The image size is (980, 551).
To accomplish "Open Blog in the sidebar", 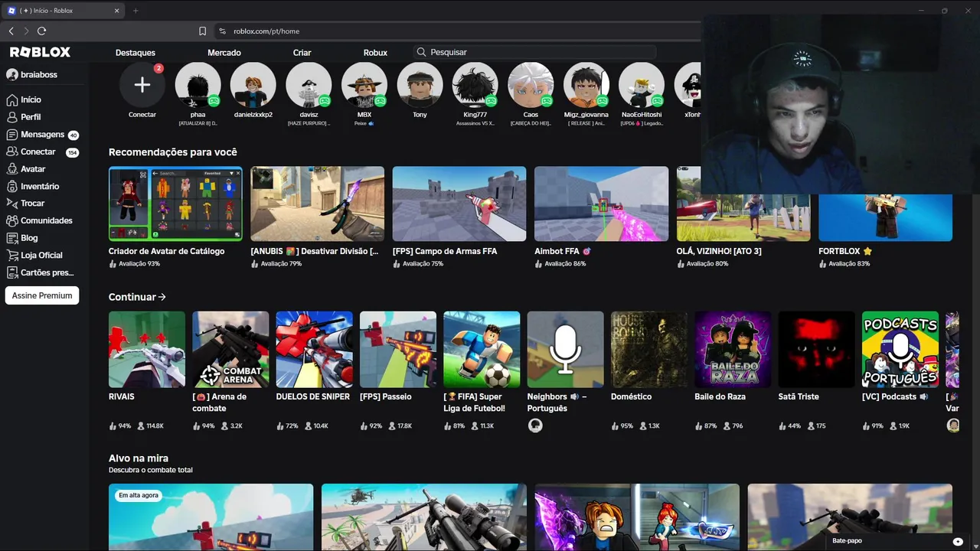I will click(29, 238).
